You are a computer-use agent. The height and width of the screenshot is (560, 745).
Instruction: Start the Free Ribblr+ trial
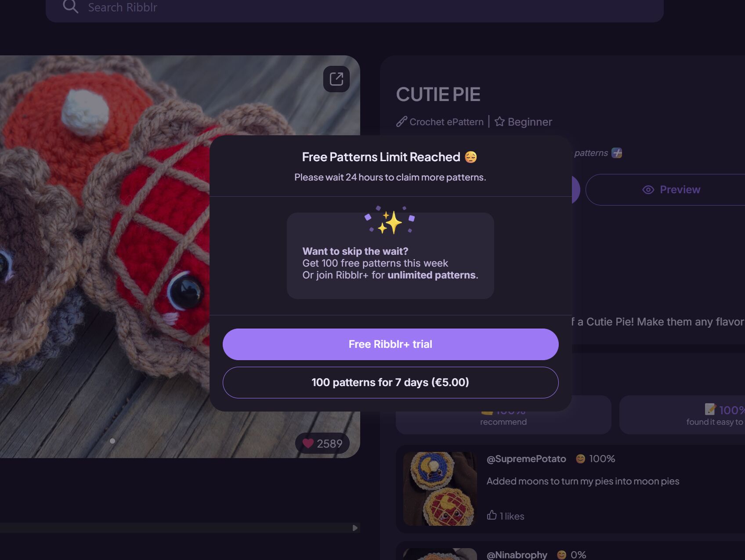click(391, 344)
